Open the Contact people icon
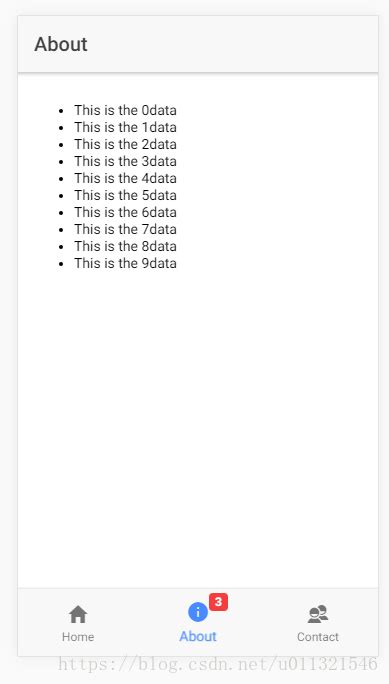This screenshot has height=684, width=389. [318, 614]
